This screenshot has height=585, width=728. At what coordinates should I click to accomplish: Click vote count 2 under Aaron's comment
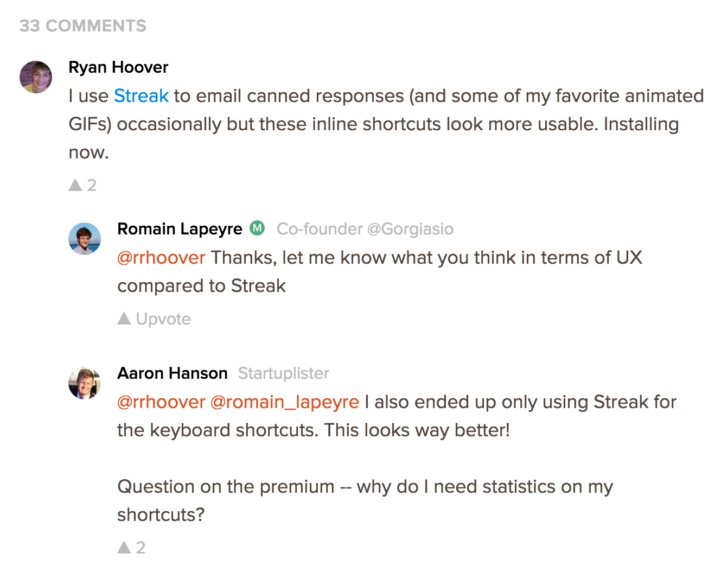click(141, 548)
